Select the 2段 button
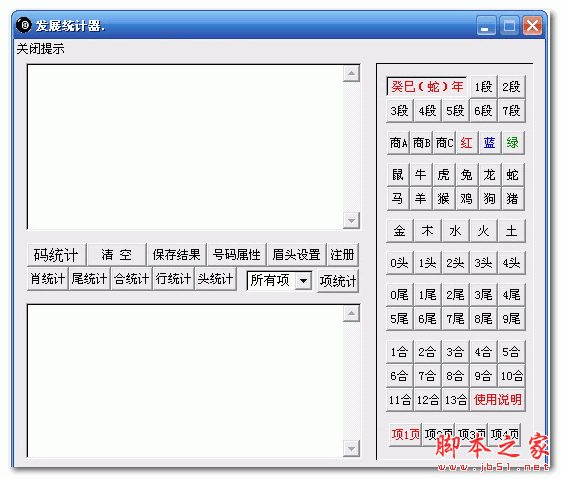 click(511, 87)
